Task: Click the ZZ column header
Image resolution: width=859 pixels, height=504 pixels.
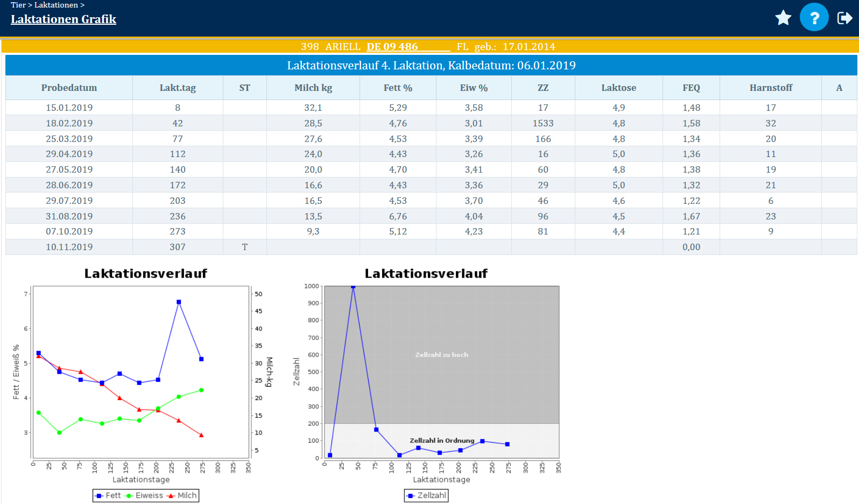Action: [x=543, y=88]
